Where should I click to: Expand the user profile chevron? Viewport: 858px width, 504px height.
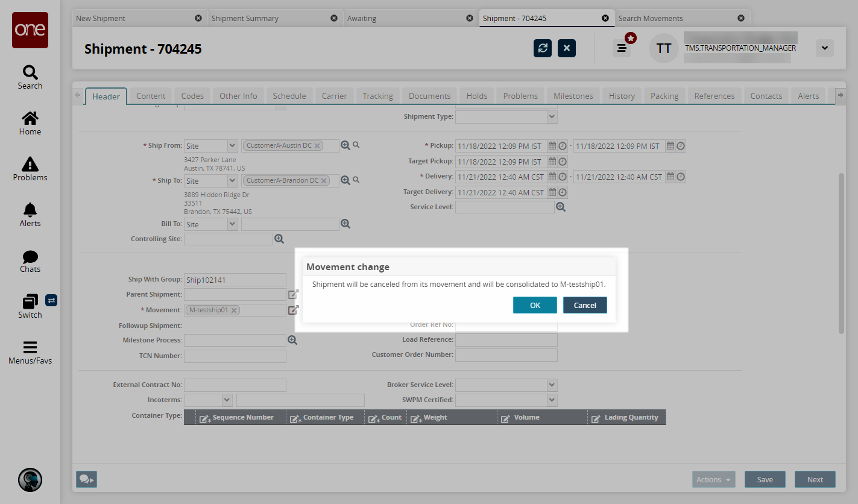[824, 48]
